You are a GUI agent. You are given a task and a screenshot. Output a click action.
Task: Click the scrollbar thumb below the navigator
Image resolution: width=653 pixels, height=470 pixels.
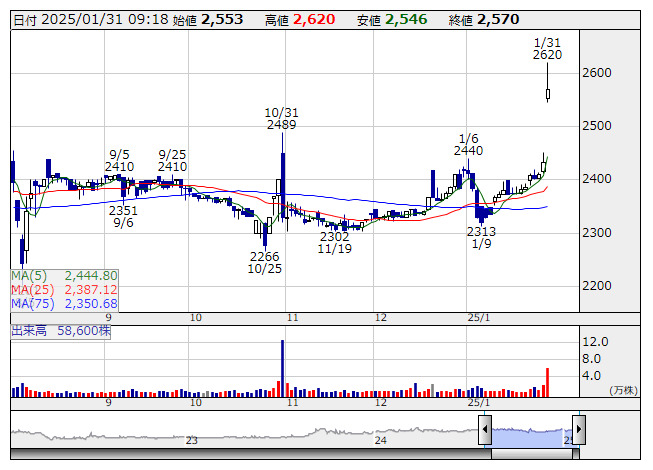pos(534,454)
